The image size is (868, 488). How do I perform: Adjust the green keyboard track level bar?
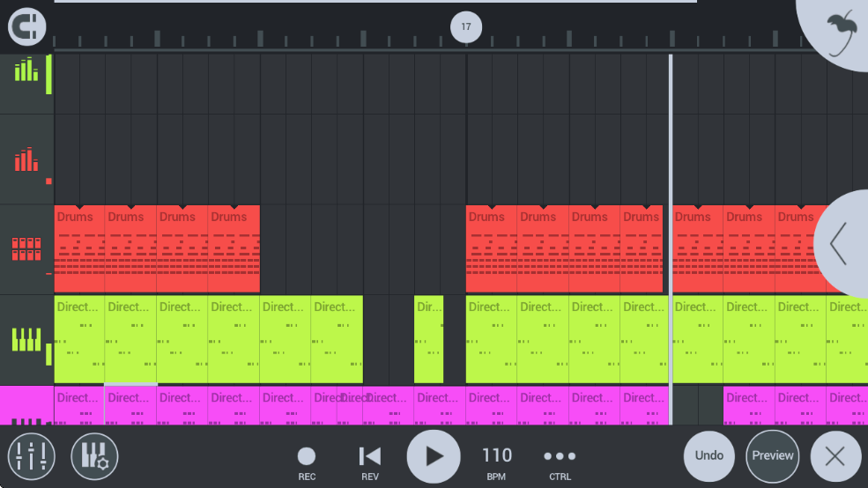(48, 354)
